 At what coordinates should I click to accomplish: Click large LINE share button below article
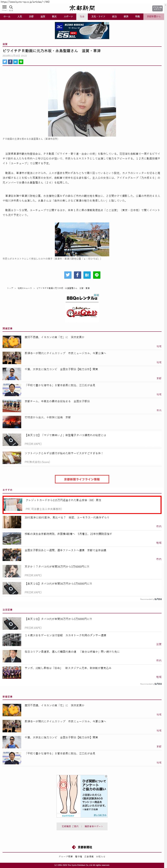pos(97,275)
